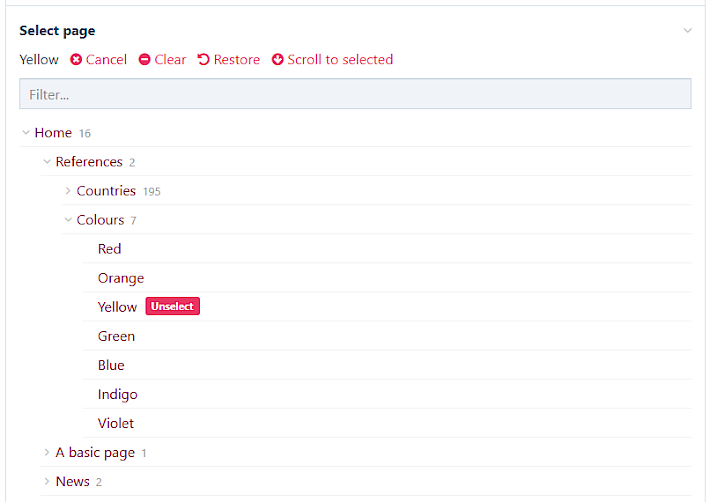This screenshot has height=502, width=710.
Task: Select the Red page
Action: click(x=109, y=249)
